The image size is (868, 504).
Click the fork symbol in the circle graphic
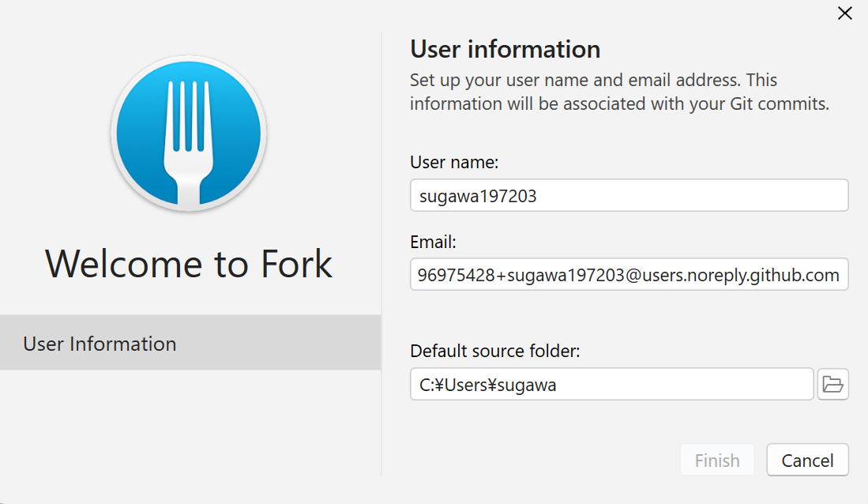tap(188, 133)
